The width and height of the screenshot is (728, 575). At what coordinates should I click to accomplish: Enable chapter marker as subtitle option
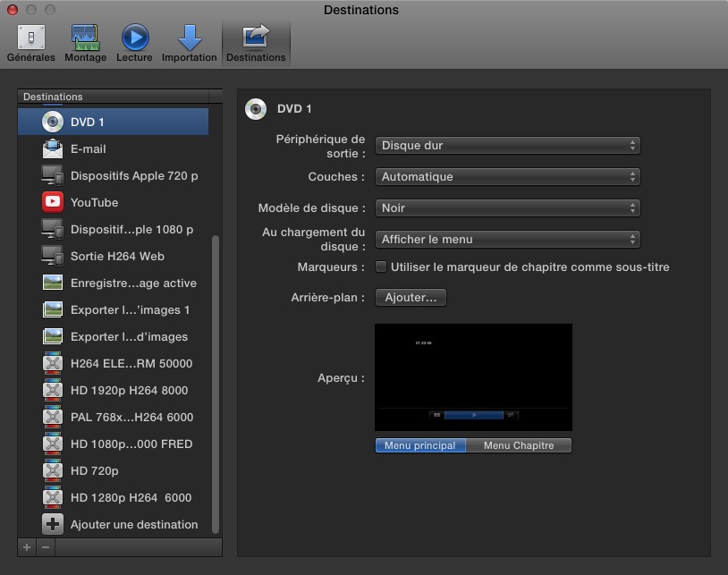coord(380,266)
